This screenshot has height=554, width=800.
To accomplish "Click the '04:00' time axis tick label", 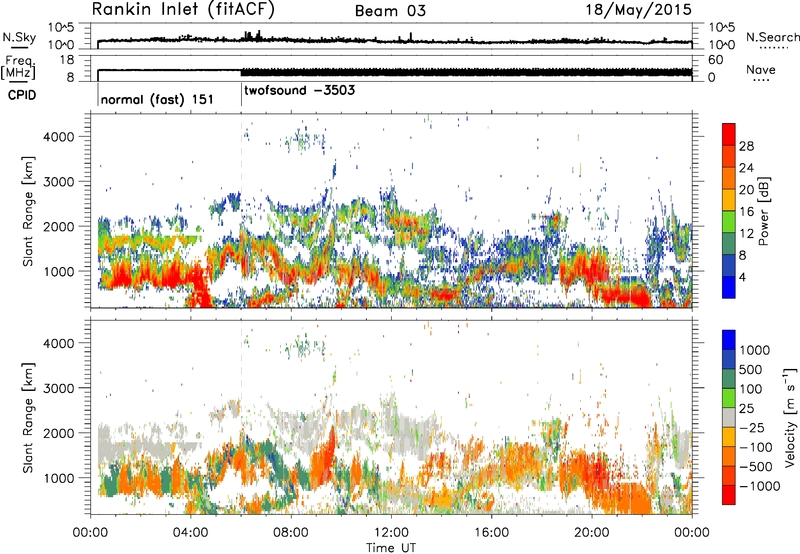I will [190, 533].
